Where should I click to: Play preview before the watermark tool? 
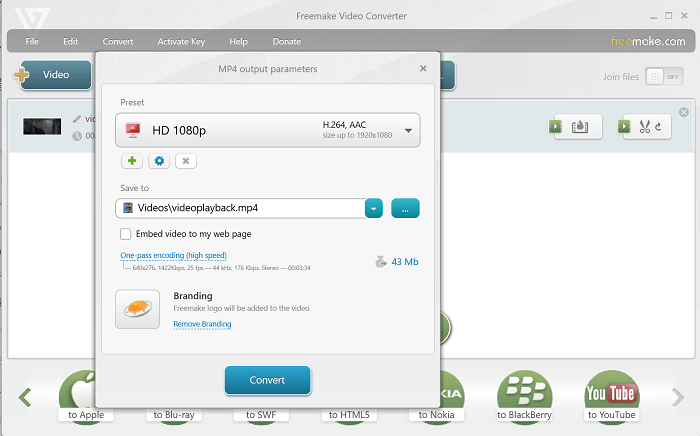tap(555, 127)
